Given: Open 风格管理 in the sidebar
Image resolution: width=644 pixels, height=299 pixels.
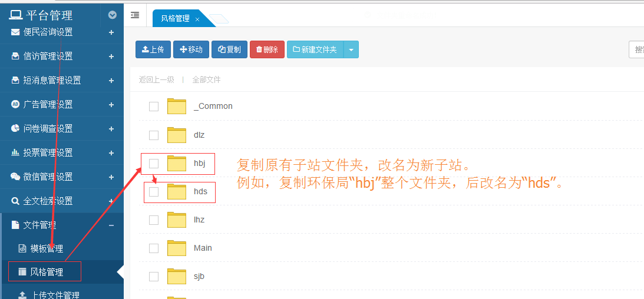Looking at the screenshot, I should pyautogui.click(x=47, y=272).
